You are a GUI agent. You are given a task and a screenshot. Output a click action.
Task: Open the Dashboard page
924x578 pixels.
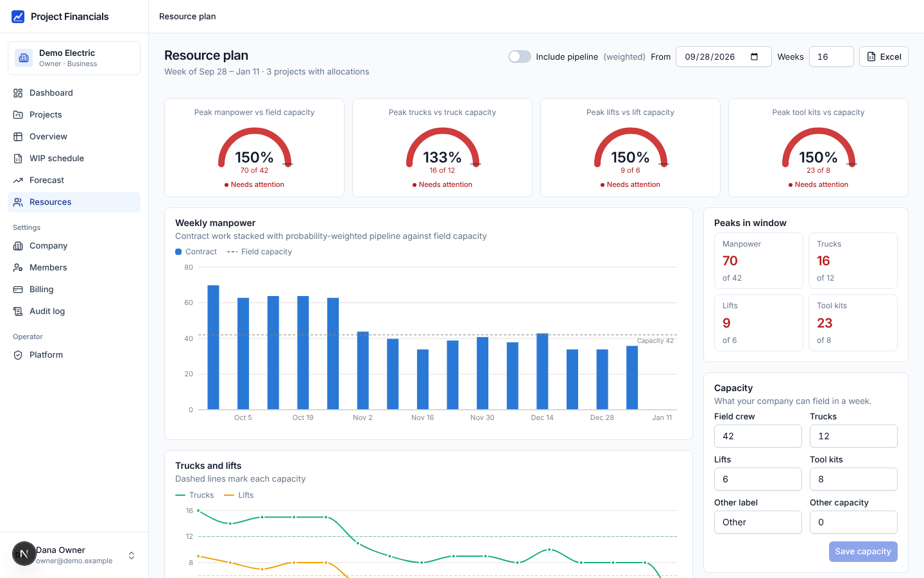tap(74, 93)
